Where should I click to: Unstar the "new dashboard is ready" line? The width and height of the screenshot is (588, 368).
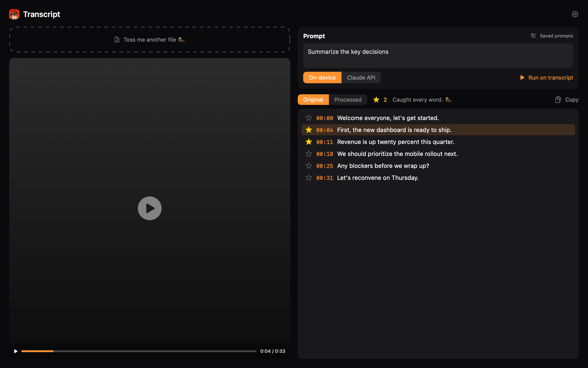click(x=308, y=130)
